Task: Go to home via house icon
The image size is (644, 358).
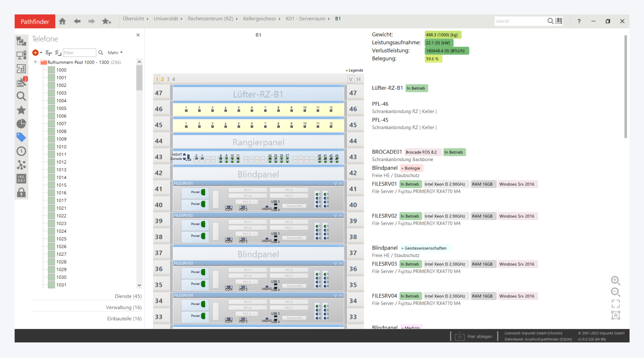Action: [x=62, y=21]
